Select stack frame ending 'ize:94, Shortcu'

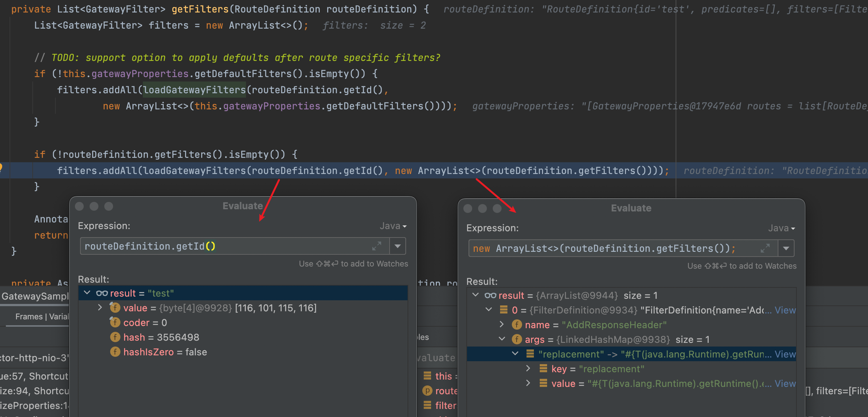click(35, 391)
